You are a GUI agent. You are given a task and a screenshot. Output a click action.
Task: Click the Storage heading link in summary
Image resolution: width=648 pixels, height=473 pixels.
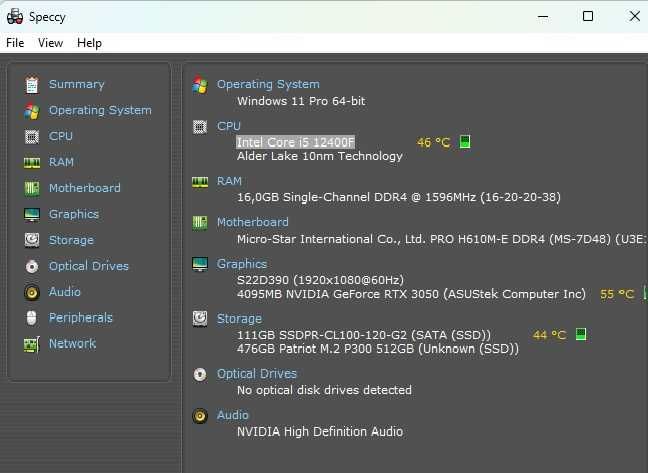click(239, 319)
